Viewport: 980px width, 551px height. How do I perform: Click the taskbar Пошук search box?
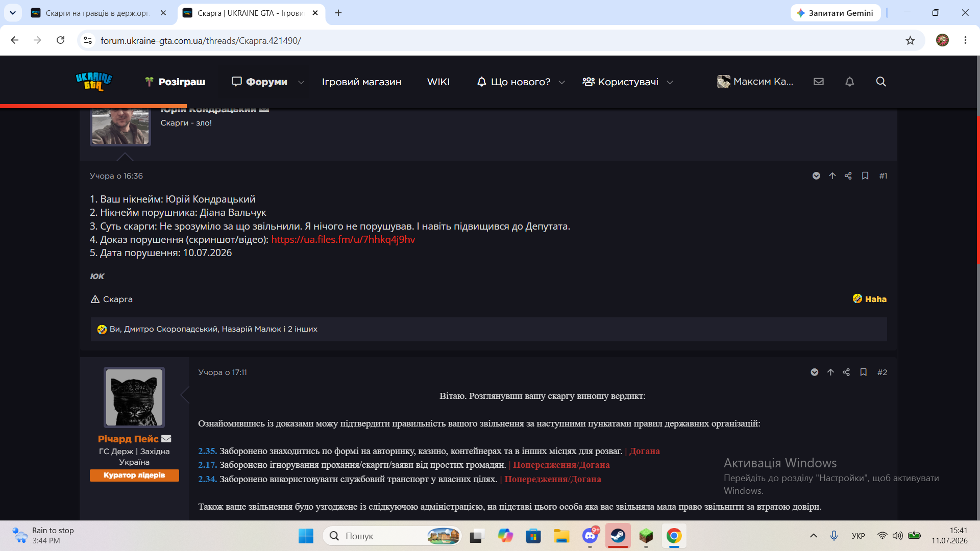(392, 536)
